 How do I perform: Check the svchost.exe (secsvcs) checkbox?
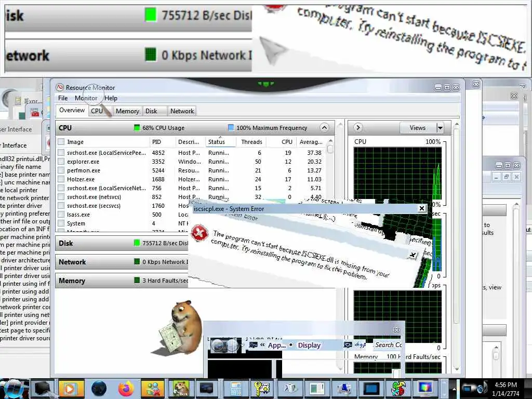pyautogui.click(x=61, y=206)
